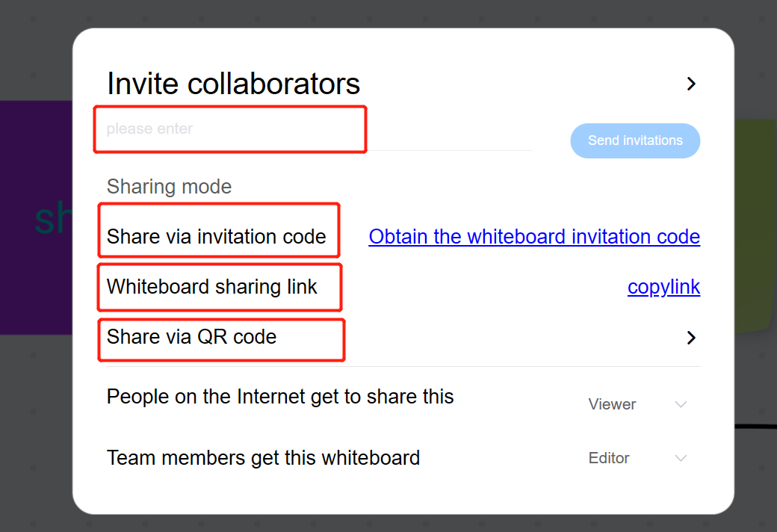Open the Editor permission dropdown
This screenshot has width=777, height=532.
click(x=609, y=458)
